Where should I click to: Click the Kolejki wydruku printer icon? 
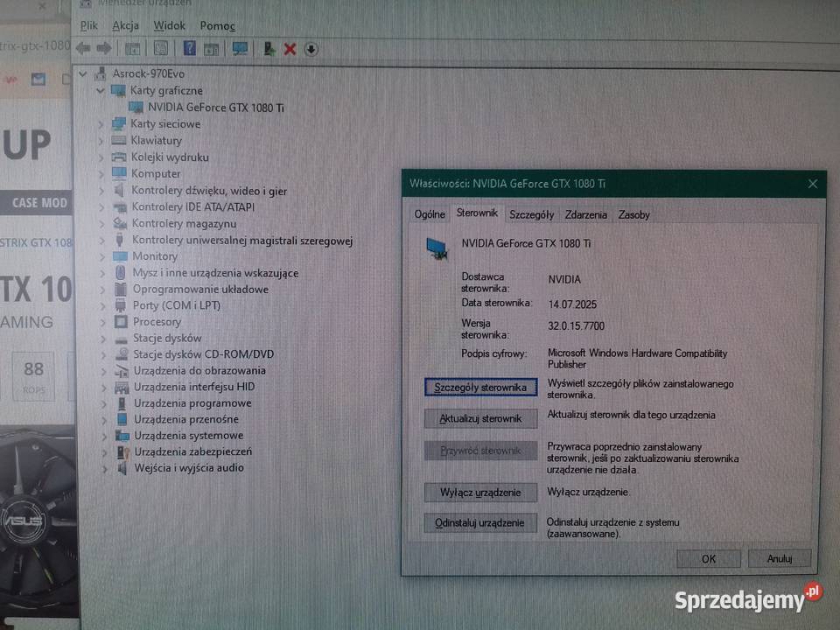coord(119,157)
